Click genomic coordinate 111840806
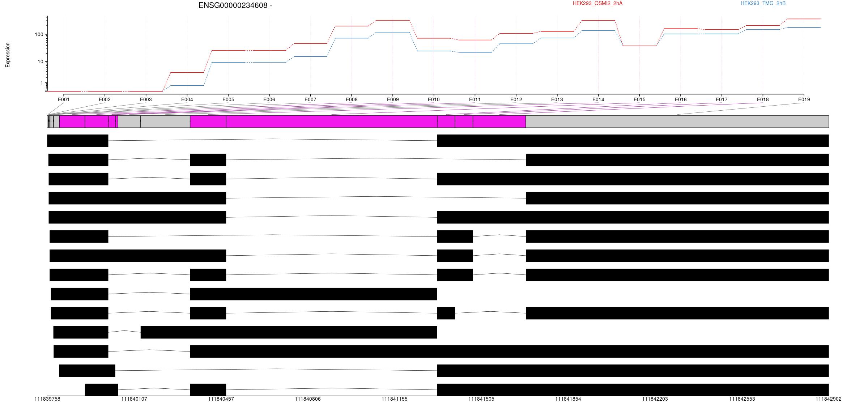Viewport: 868px width, 405px height. (308, 399)
